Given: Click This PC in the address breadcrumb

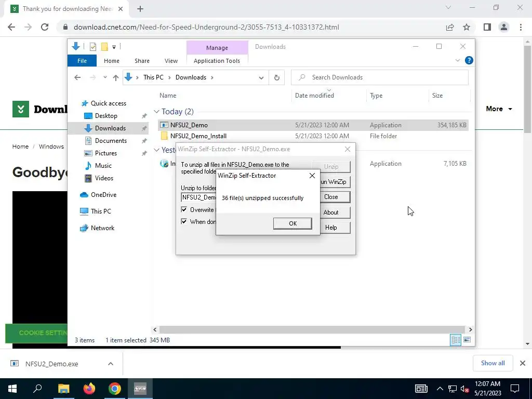Looking at the screenshot, I should pyautogui.click(x=153, y=77).
